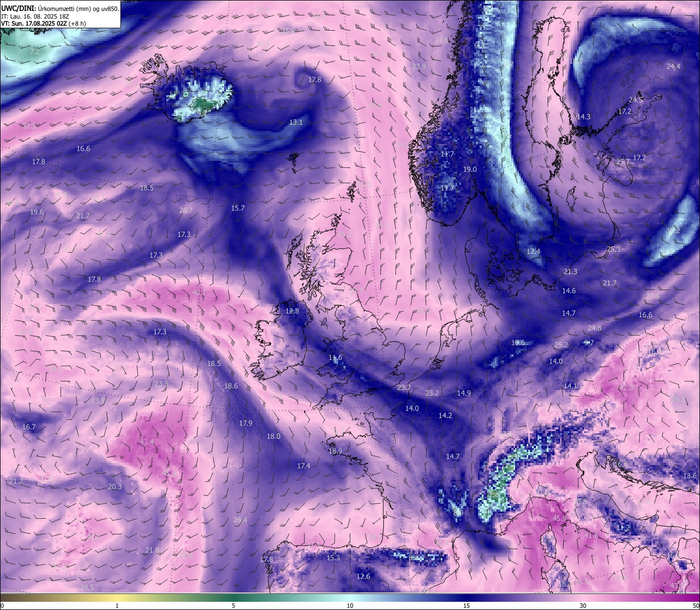The height and width of the screenshot is (610, 700).
Task: Click the 13.1 value east of Iceland
Action: pyautogui.click(x=296, y=123)
